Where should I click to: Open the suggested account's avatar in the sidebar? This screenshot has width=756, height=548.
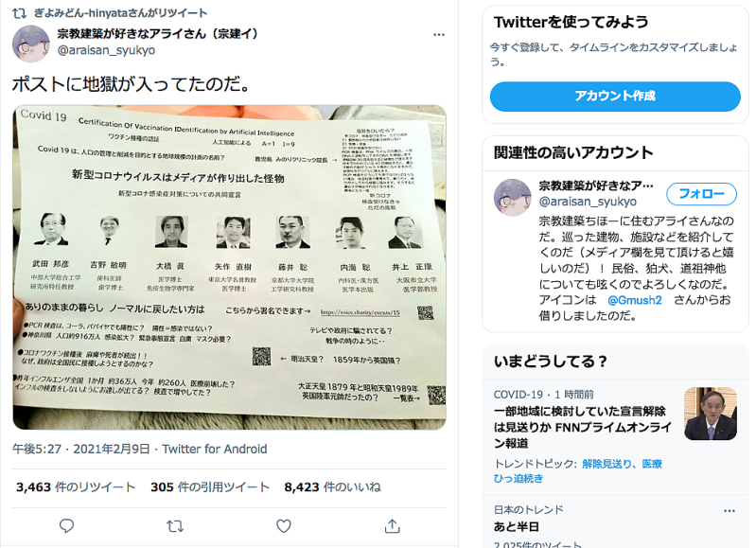click(513, 197)
